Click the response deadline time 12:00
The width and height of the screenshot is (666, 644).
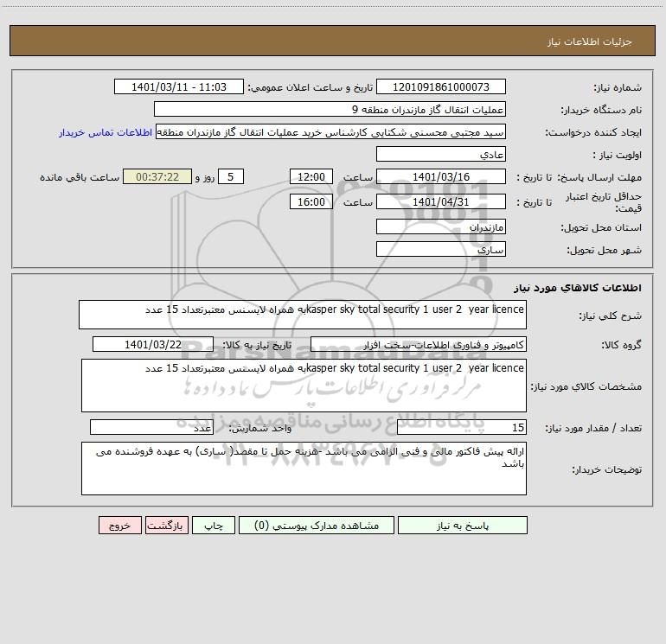[x=311, y=176]
